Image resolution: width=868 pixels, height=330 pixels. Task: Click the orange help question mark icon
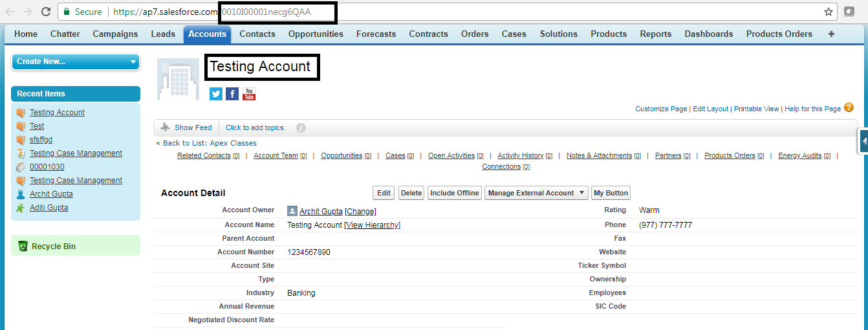(849, 108)
